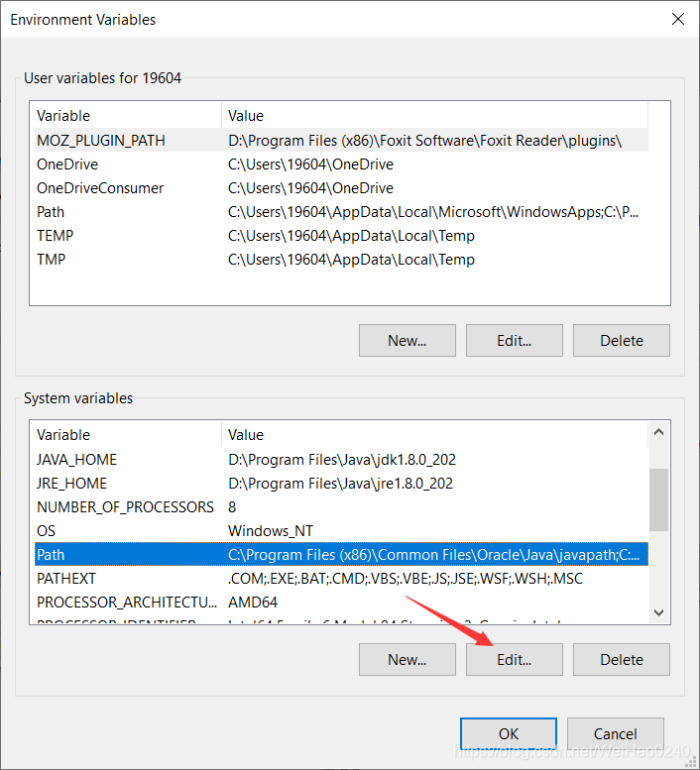Select the TEMP user variable
700x770 pixels.
point(56,236)
